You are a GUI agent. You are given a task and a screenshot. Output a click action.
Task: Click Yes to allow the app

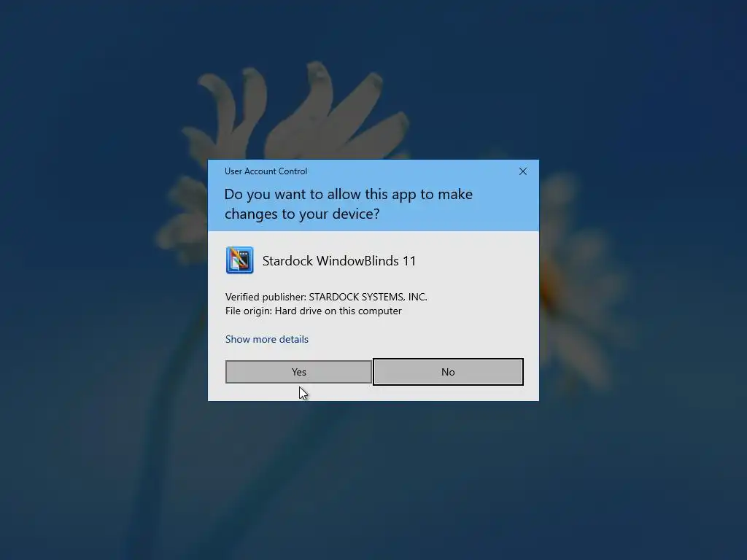[x=298, y=372]
